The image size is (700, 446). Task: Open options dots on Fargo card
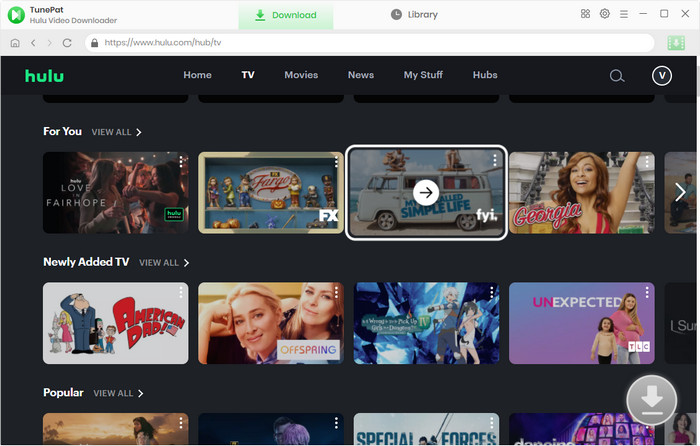pos(336,162)
